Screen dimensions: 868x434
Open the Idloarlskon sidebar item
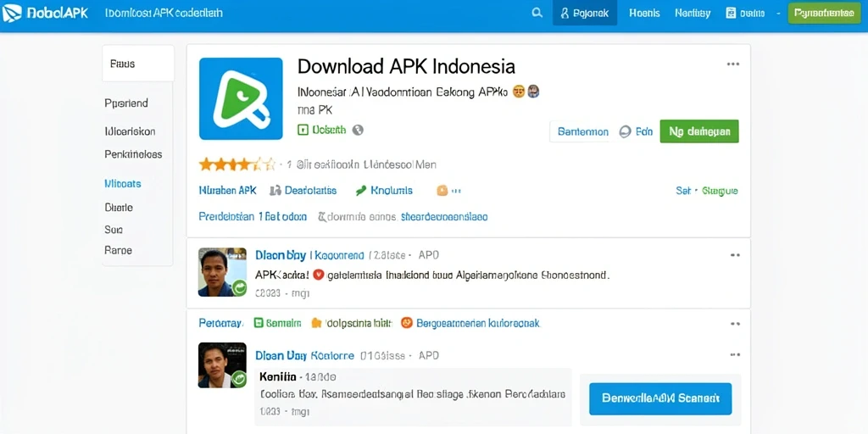coord(130,131)
